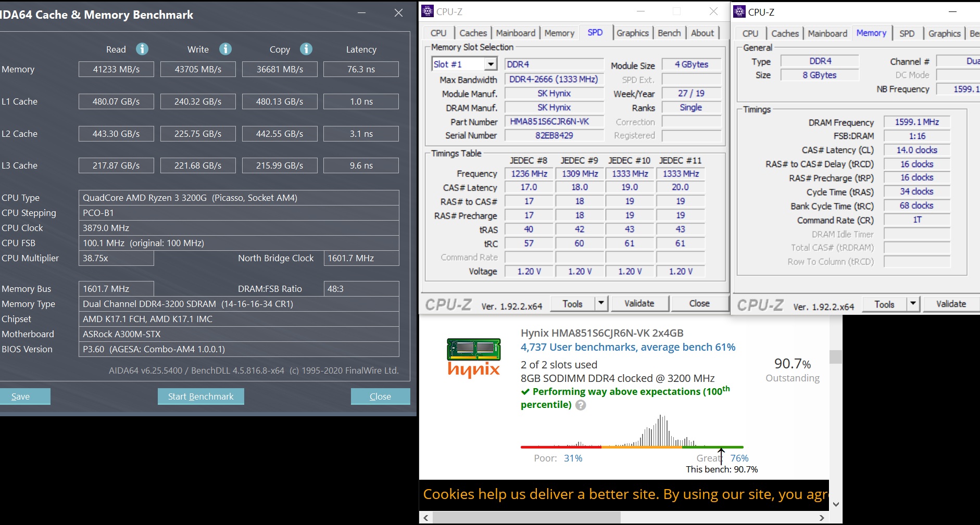
Task: Minimize the CPU-Z SPD window
Action: point(641,11)
